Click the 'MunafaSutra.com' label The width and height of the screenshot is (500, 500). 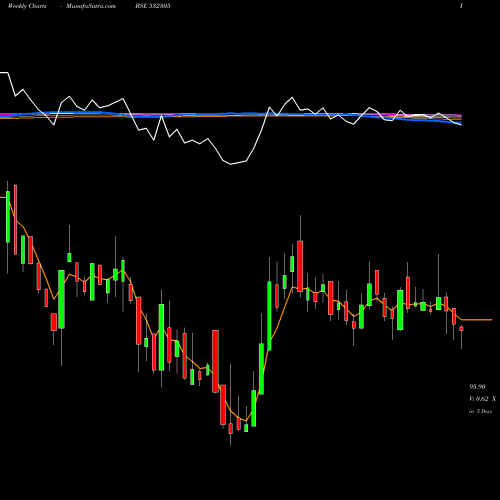(91, 6)
